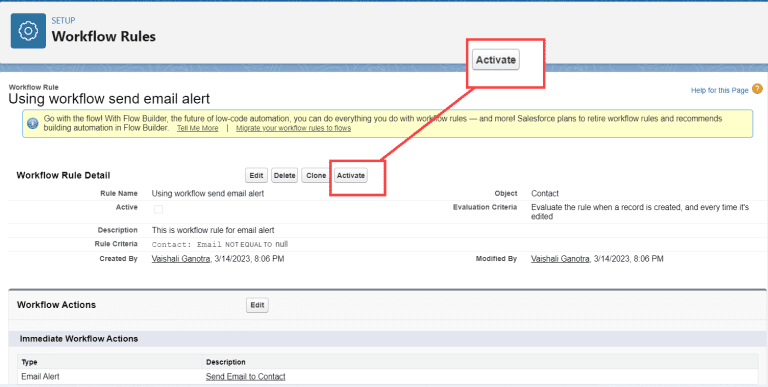The width and height of the screenshot is (768, 387).
Task: Click Edit in Workflow Rule Detail
Action: coord(256,175)
